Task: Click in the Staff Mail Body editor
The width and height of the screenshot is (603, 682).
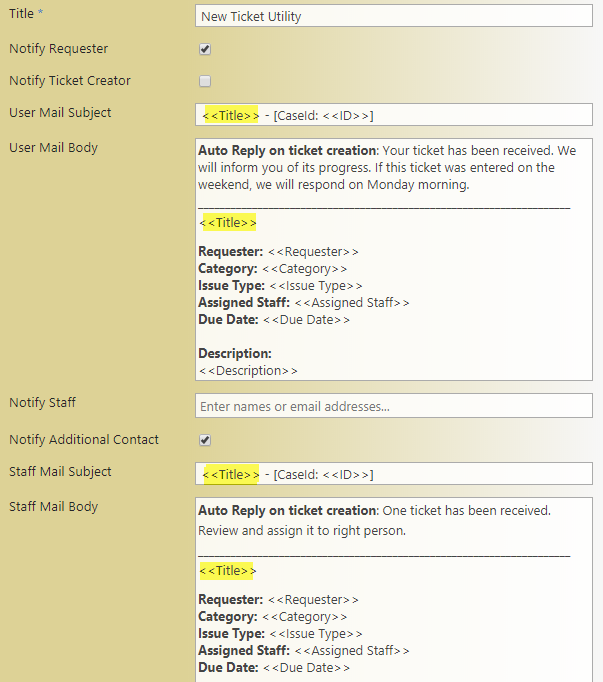Action: pyautogui.click(x=394, y=590)
